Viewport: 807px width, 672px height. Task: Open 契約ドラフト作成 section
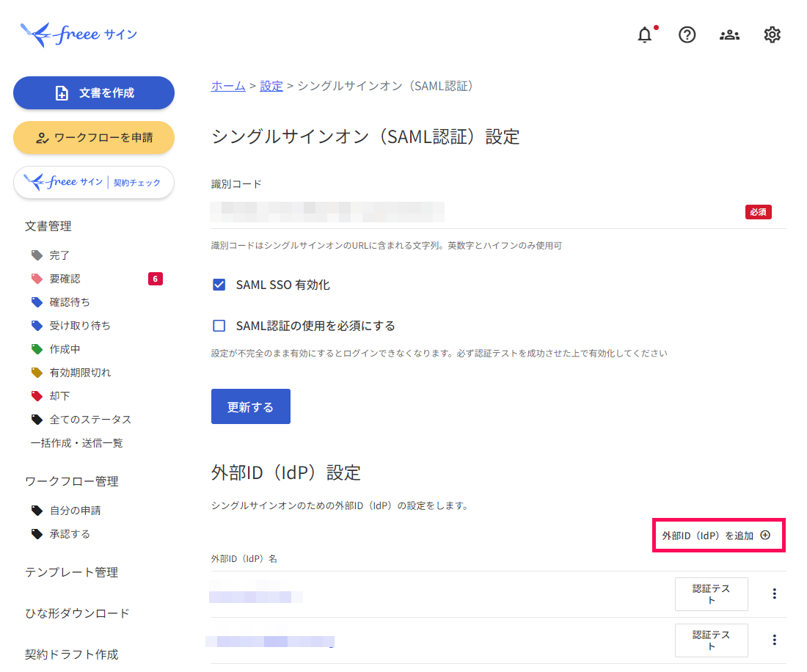(72, 654)
